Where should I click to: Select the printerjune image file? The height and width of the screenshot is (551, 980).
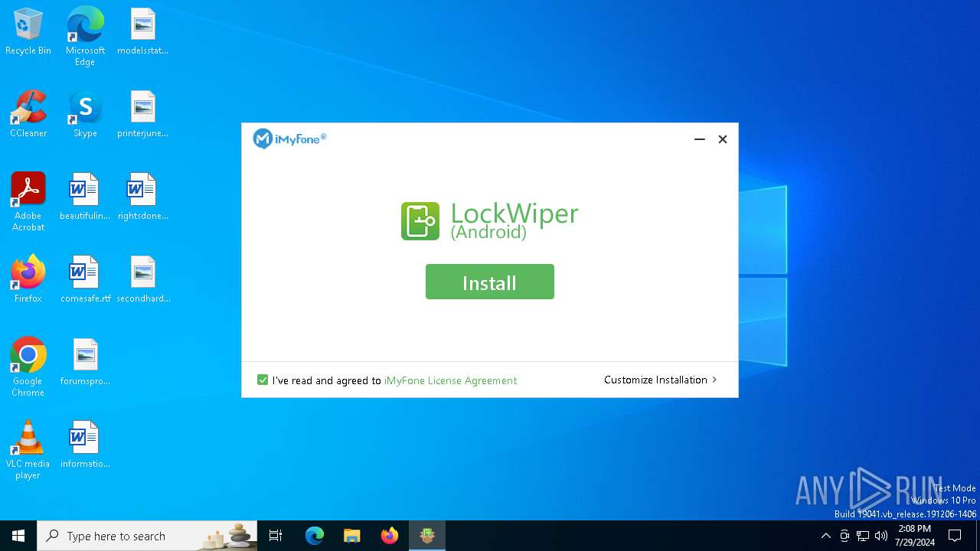(x=142, y=115)
